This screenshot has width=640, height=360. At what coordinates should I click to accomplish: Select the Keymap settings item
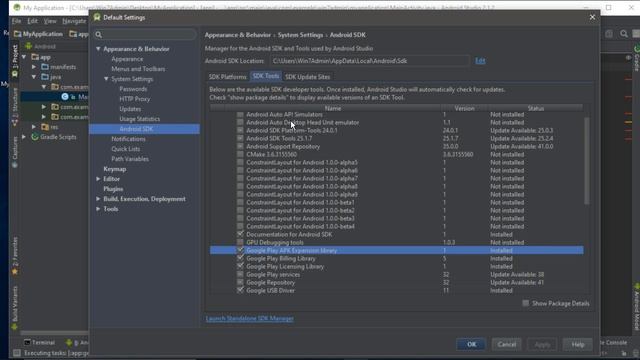click(x=114, y=169)
